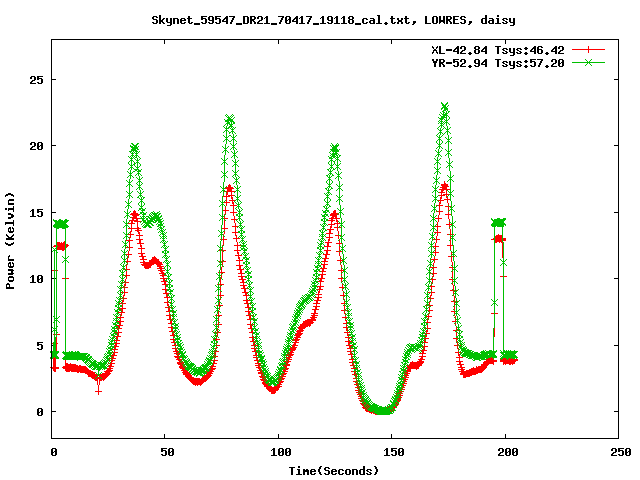The height and width of the screenshot is (480, 640).
Task: Click the x-axis tick label 50
Action: point(166,452)
